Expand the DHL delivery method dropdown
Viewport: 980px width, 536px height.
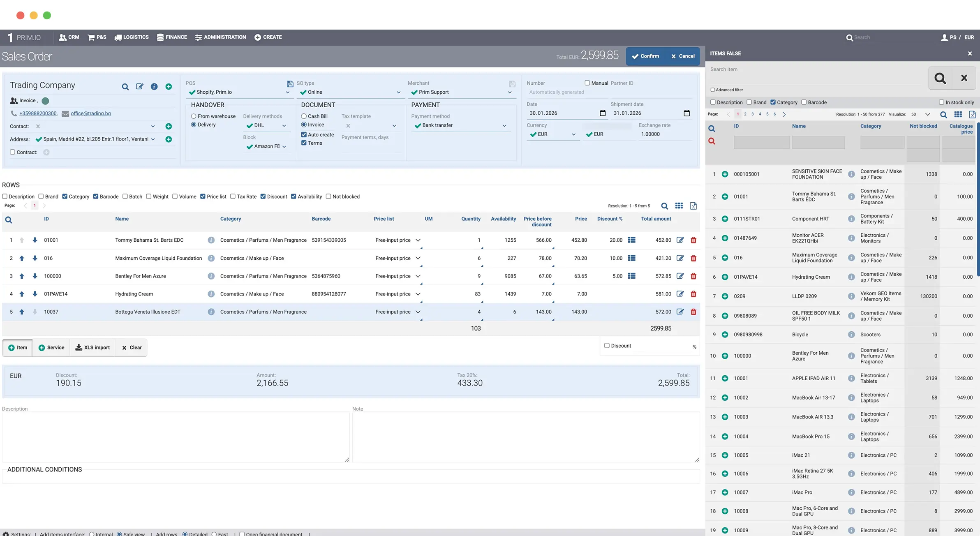point(266,126)
